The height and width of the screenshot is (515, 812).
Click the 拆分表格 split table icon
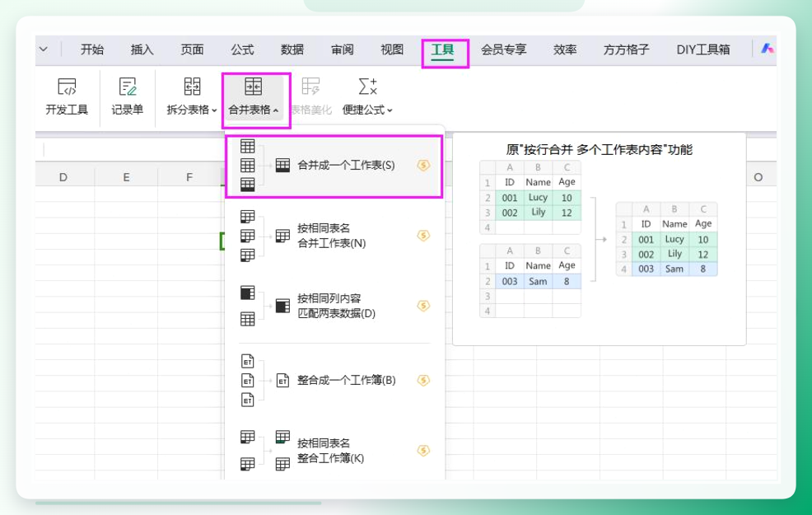(x=192, y=87)
